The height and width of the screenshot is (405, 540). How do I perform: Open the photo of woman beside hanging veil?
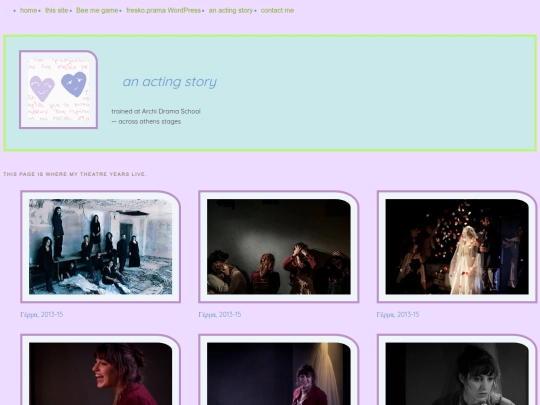tap(279, 370)
